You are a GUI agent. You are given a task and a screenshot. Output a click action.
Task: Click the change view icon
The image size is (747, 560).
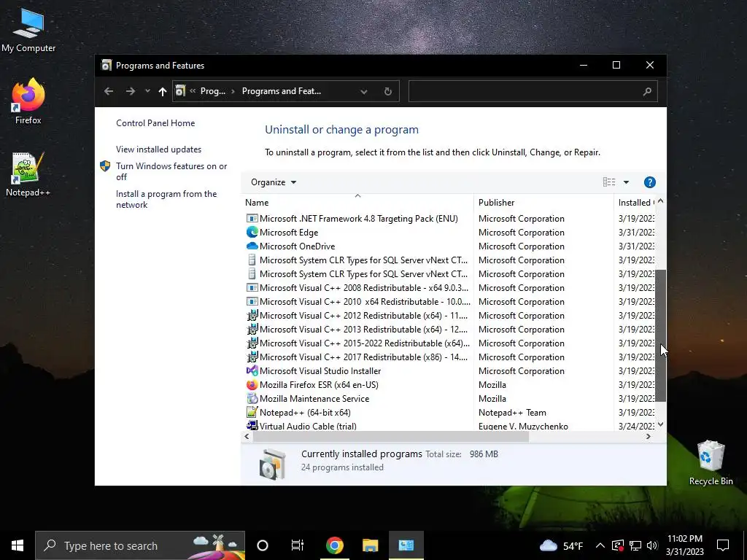[609, 182]
